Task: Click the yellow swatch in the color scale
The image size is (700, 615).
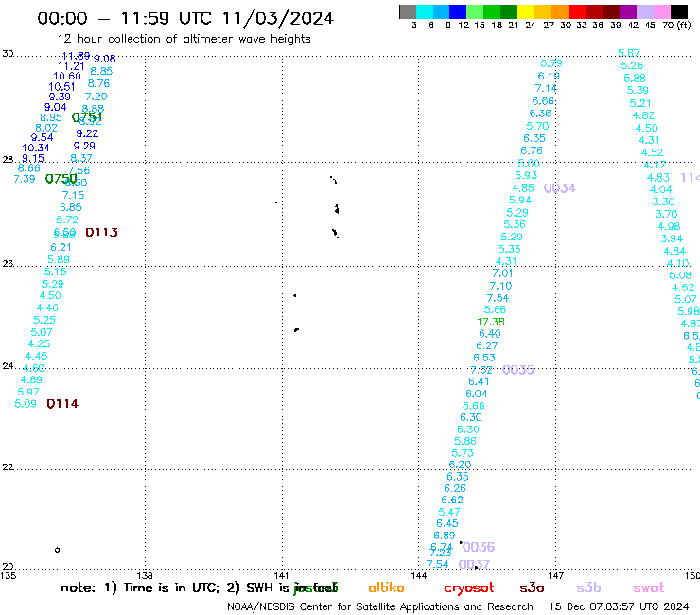Action: [526, 11]
